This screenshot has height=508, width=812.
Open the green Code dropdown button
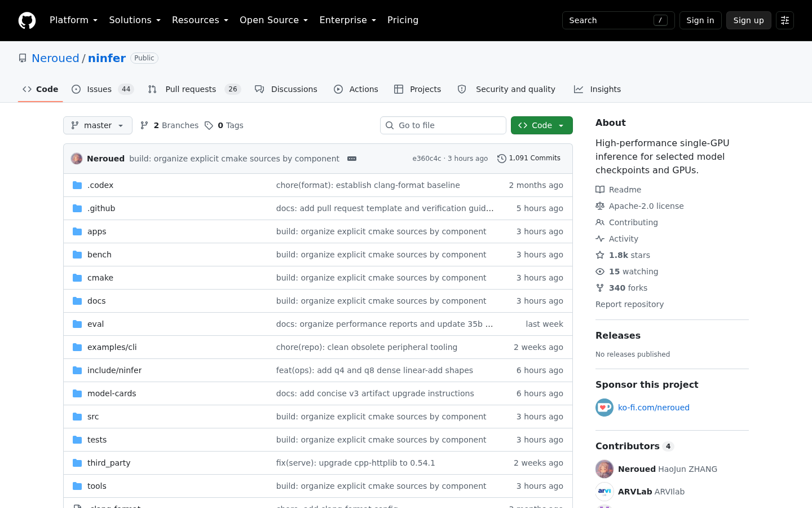[x=542, y=125]
